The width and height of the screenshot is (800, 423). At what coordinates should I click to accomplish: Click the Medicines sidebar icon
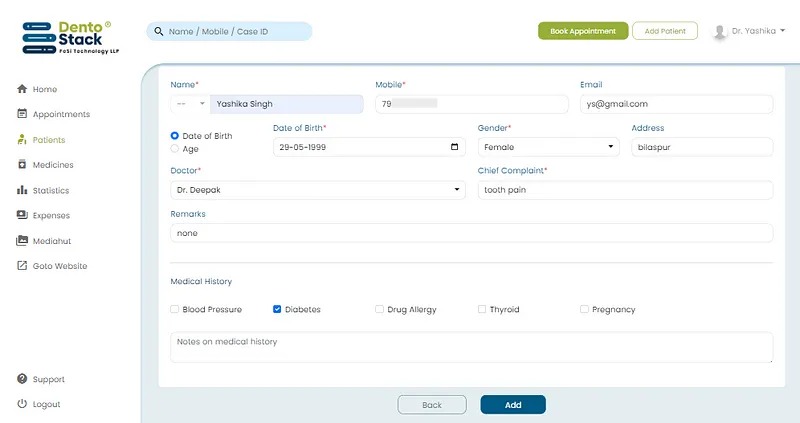click(x=22, y=165)
